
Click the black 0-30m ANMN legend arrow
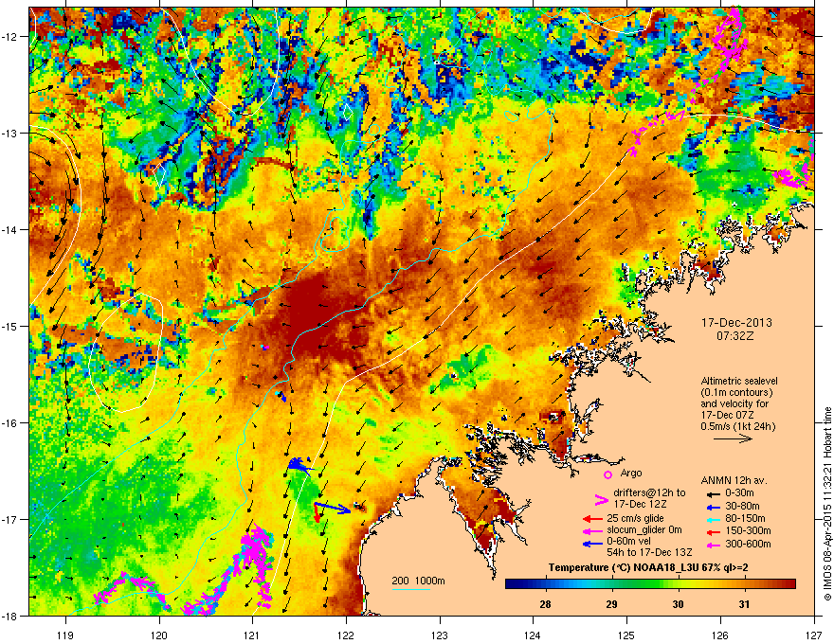pos(714,493)
